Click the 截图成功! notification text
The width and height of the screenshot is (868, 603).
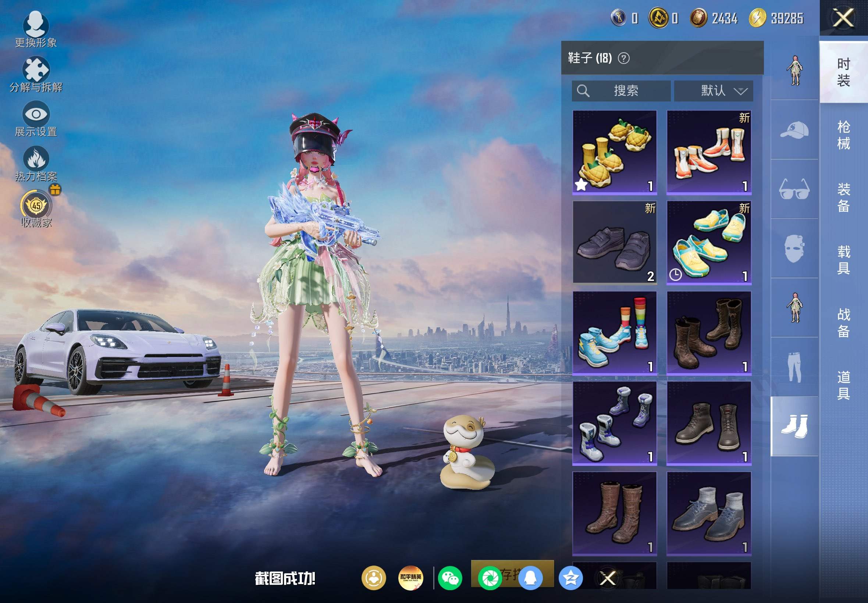[285, 578]
